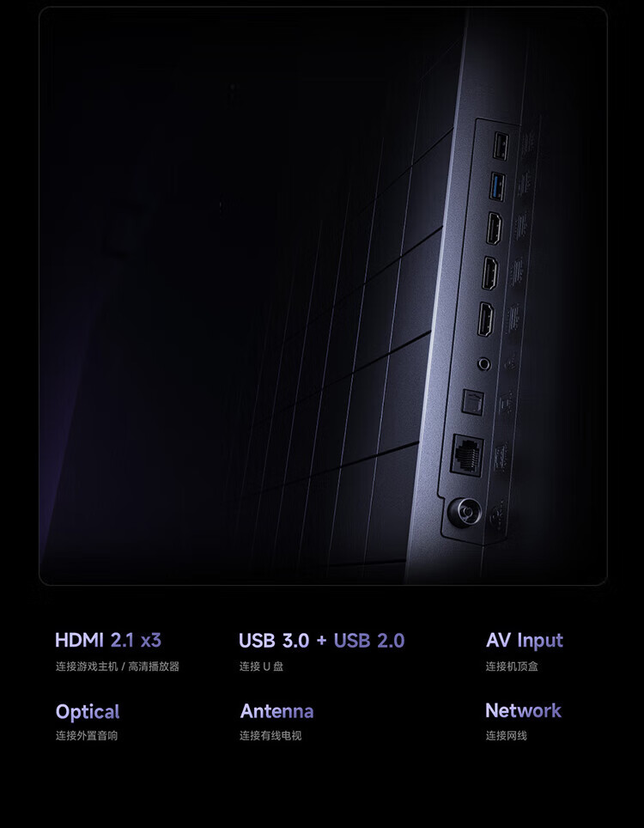This screenshot has width=644, height=828.
Task: Click the topmost USB 2.0 port
Action: pos(501,146)
